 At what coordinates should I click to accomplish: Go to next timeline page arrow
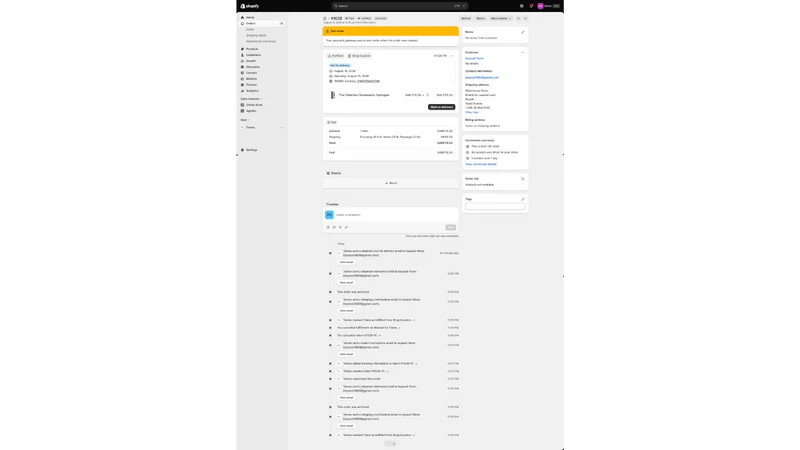(x=394, y=444)
